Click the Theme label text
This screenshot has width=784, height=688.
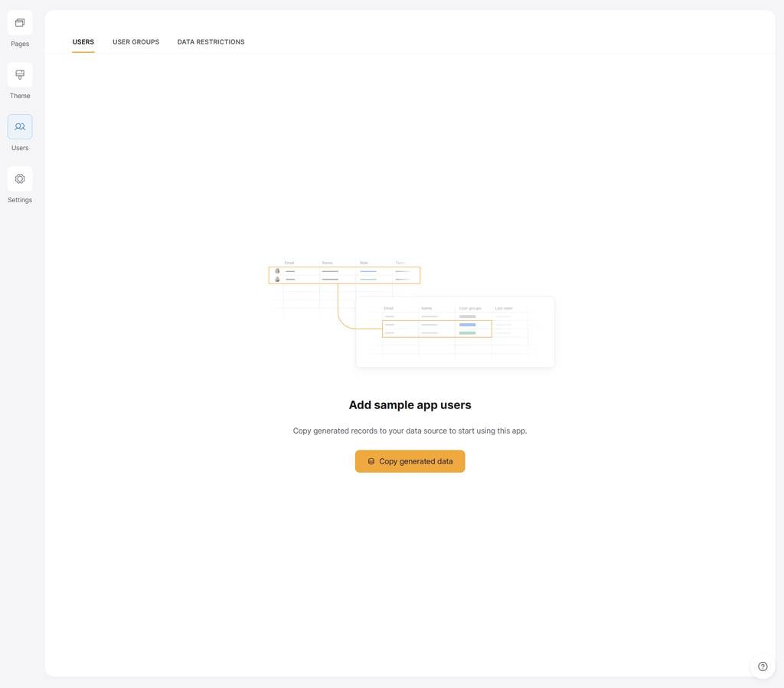[19, 96]
